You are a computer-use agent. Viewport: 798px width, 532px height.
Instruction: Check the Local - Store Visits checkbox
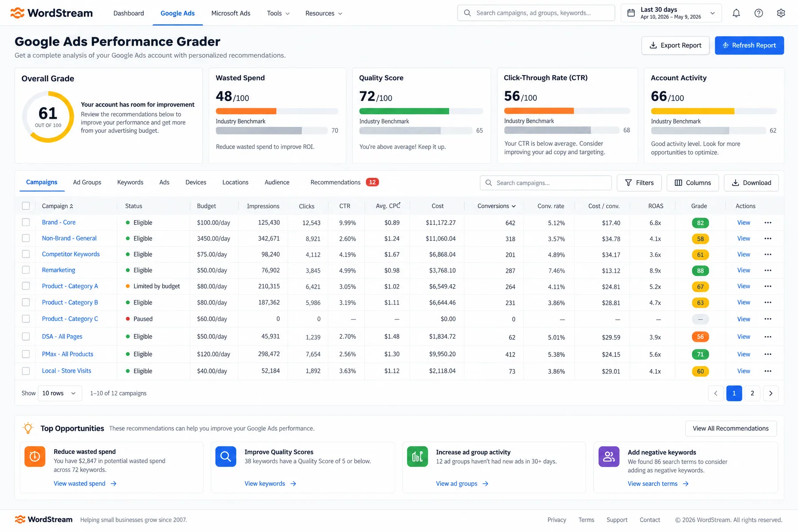(x=26, y=371)
